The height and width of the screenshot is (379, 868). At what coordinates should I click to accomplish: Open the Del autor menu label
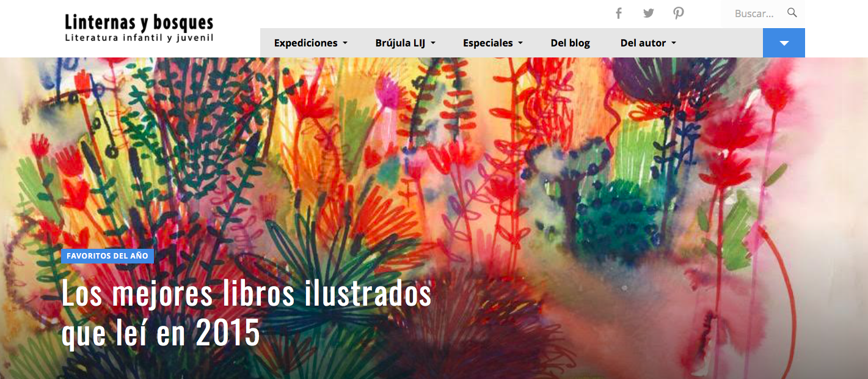[643, 43]
